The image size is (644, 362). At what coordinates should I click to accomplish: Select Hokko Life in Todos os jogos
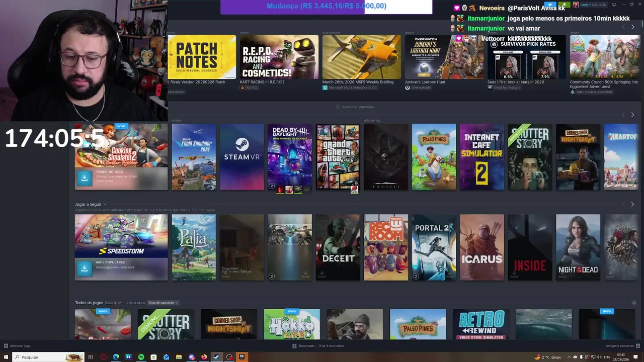tap(292, 324)
